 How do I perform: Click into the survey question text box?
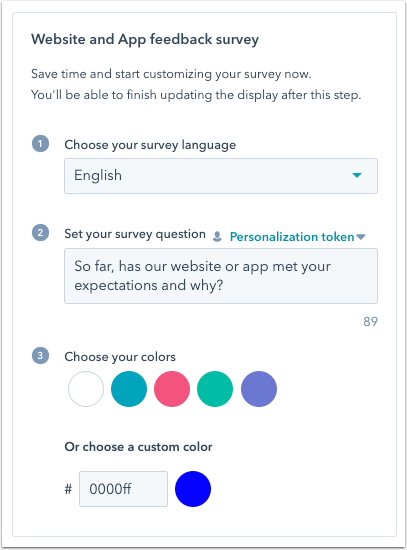coord(221,276)
